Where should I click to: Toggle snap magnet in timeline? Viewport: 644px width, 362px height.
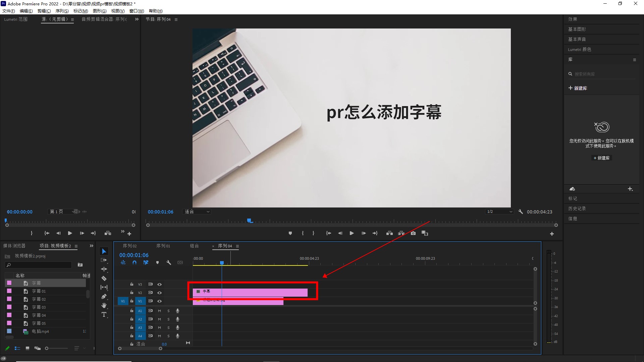(x=135, y=263)
